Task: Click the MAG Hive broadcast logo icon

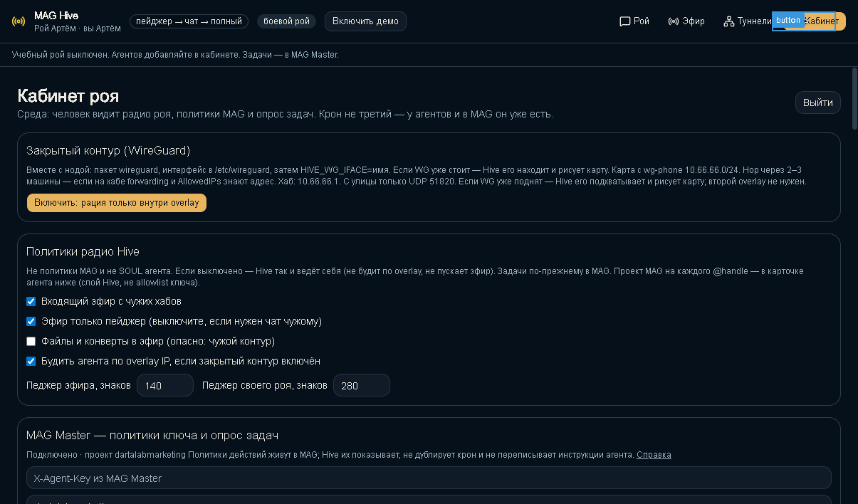Action: [x=19, y=21]
